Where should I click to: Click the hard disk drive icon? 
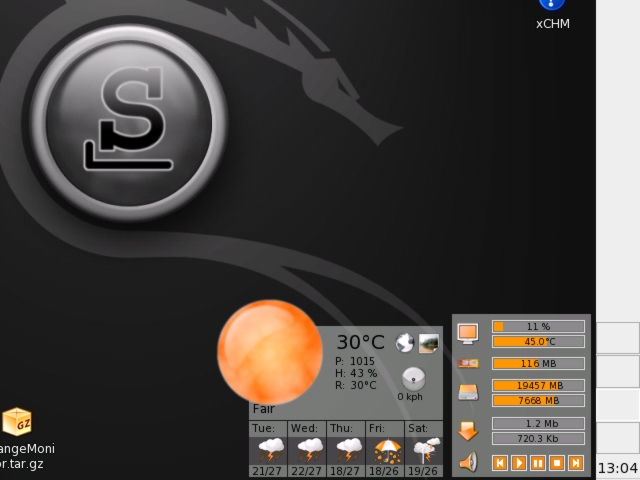click(468, 392)
